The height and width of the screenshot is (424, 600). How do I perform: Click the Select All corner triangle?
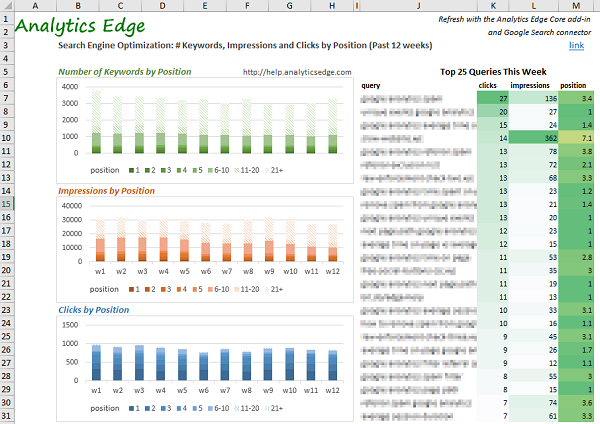click(x=7, y=5)
